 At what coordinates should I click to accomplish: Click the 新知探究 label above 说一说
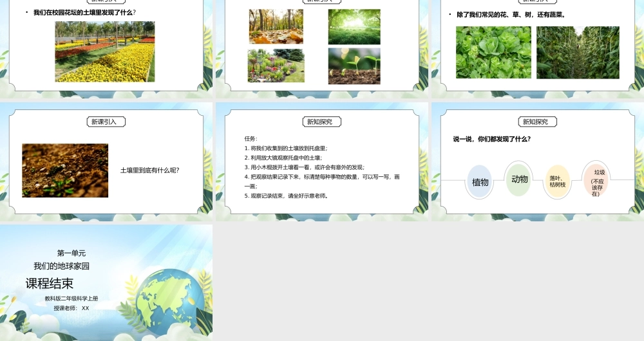point(538,122)
